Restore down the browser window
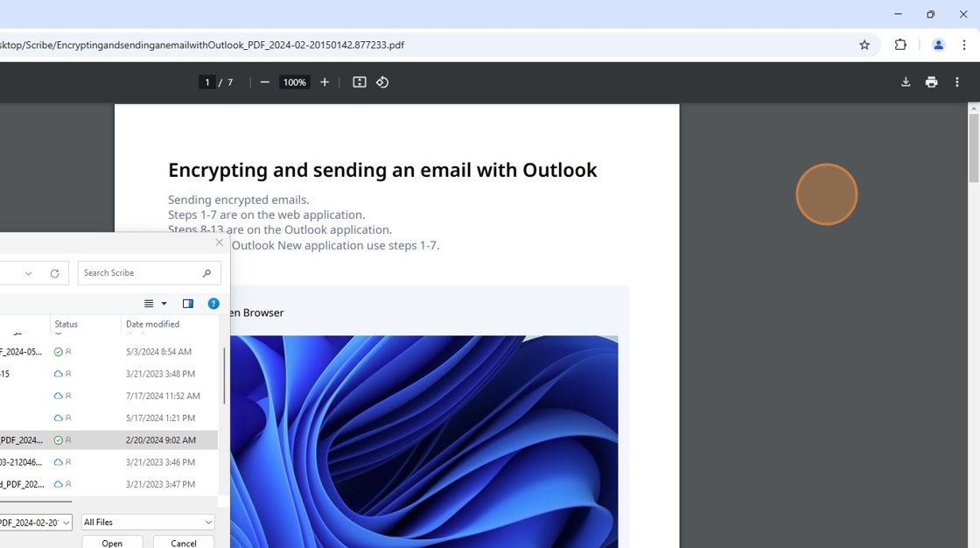 (931, 14)
